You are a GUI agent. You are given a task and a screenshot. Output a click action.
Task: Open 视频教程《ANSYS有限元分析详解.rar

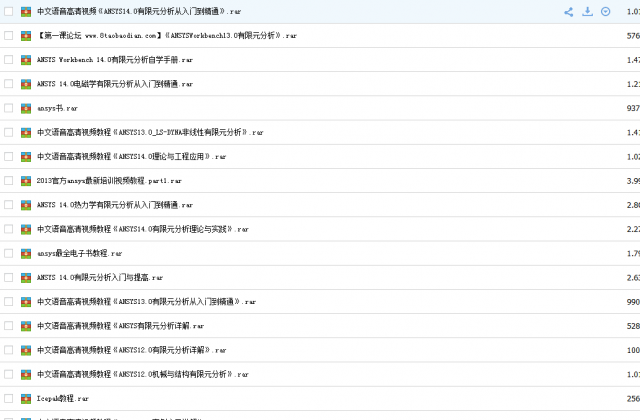point(120,326)
